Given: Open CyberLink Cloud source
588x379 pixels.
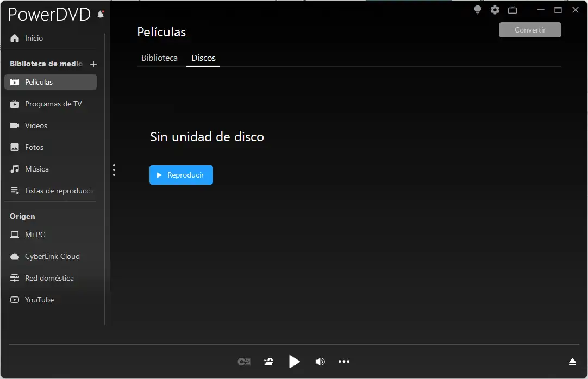Looking at the screenshot, I should pyautogui.click(x=50, y=256).
